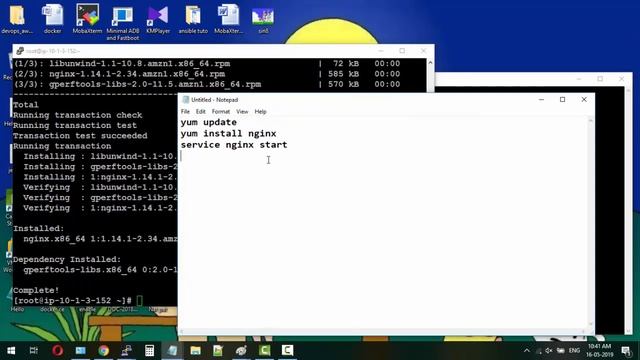Open the Edit menu in Notepad

point(200,111)
